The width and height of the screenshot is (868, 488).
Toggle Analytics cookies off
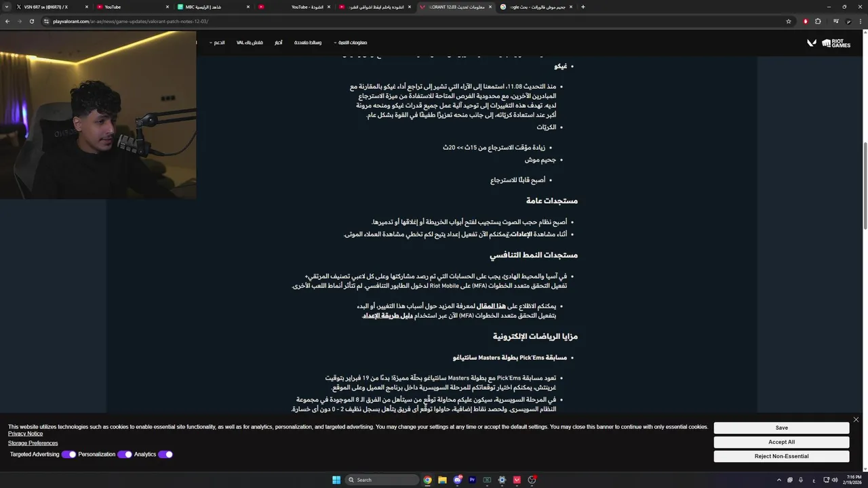pos(165,454)
